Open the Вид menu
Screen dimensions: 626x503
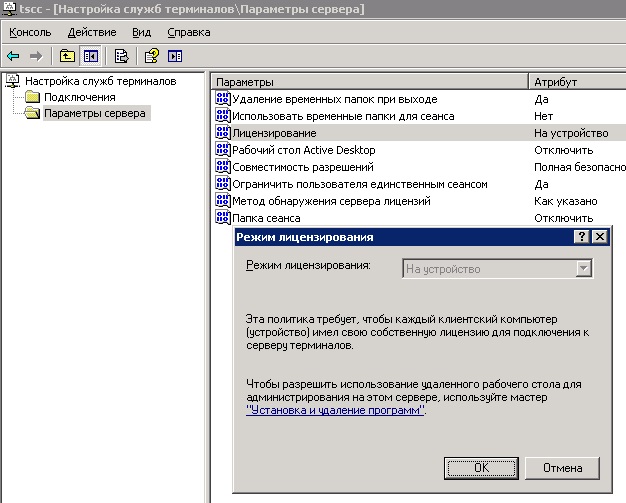pos(141,32)
